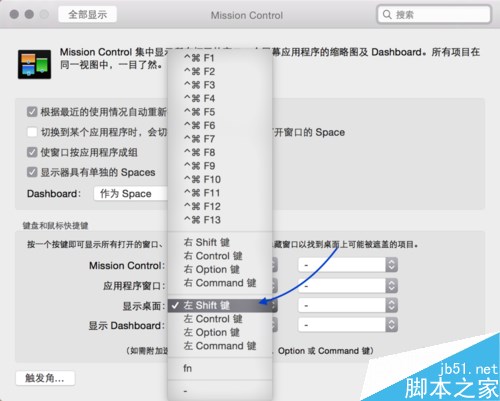
Task: Open Mission Control mouse shortcut dropdown
Action: click(348, 265)
